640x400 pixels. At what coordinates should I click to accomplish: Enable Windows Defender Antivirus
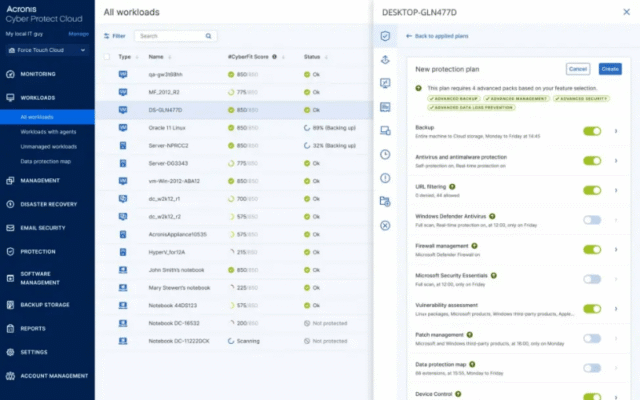592,220
